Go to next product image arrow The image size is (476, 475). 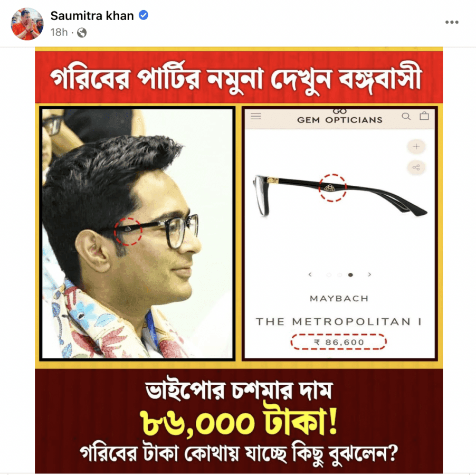coord(369,274)
